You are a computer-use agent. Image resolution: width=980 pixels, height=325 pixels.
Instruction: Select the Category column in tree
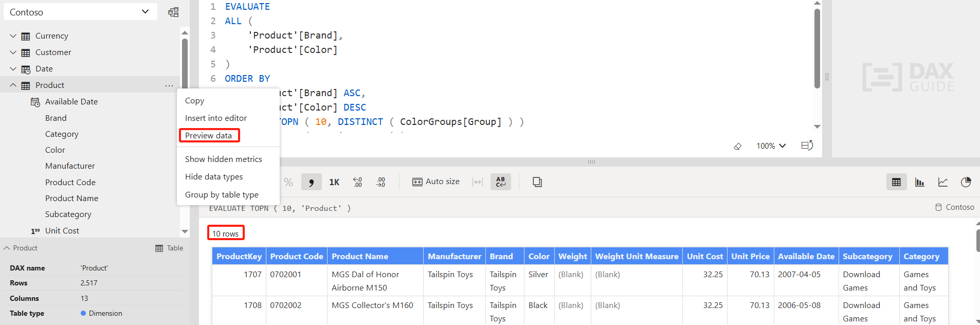[62, 134]
